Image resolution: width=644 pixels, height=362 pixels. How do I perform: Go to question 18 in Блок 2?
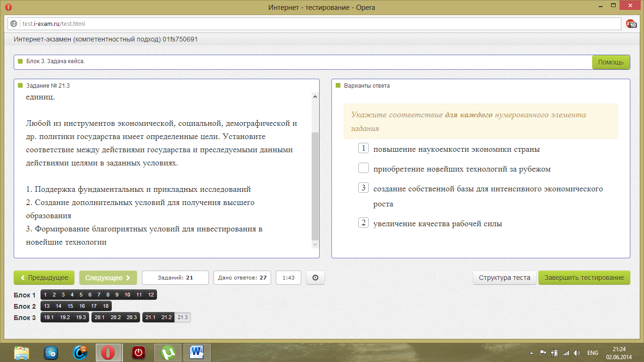106,306
